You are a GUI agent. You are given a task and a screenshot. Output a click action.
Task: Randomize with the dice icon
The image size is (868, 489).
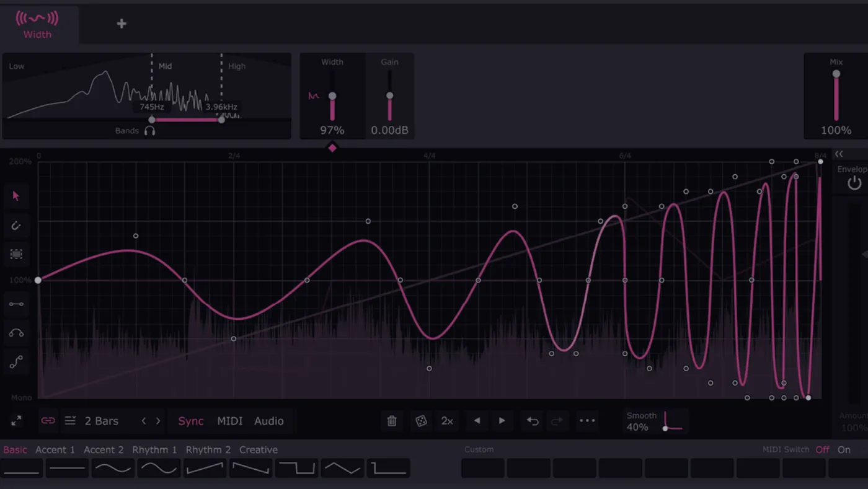click(421, 421)
